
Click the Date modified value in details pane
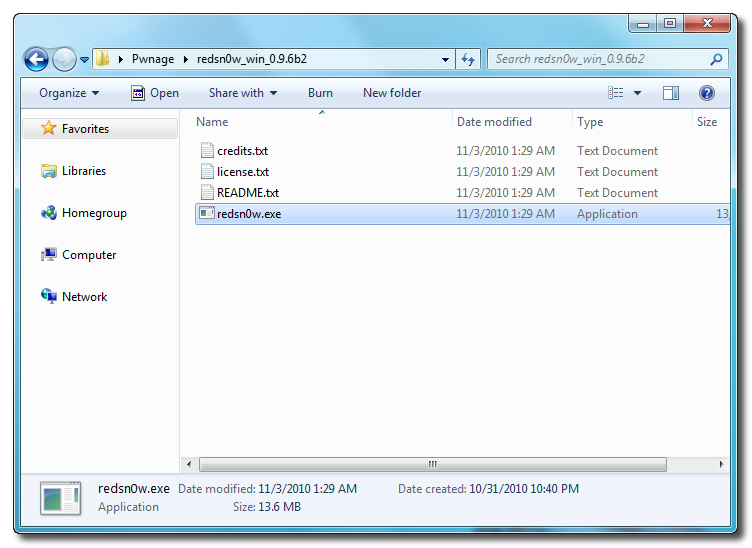(307, 489)
